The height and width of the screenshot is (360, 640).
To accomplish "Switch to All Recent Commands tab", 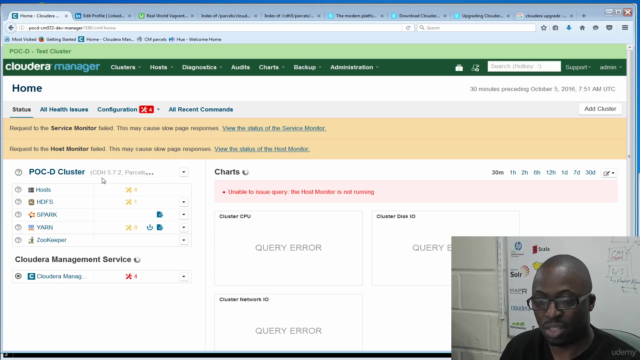I will [x=201, y=109].
